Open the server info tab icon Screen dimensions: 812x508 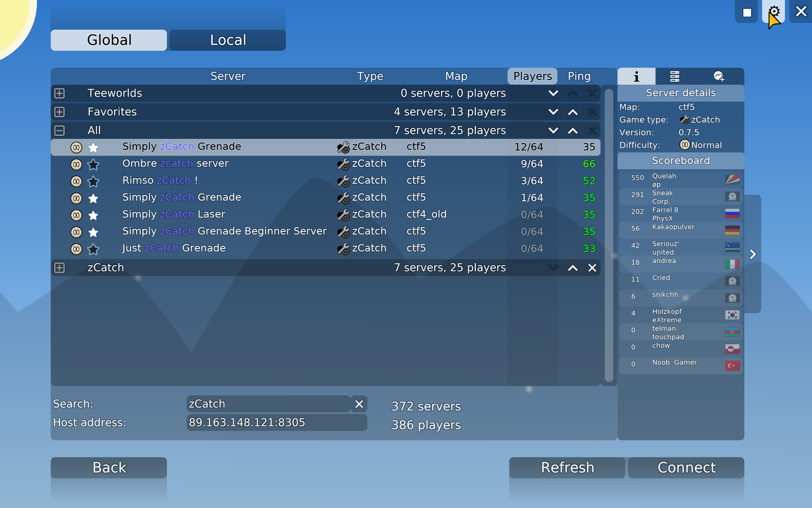[x=636, y=76]
